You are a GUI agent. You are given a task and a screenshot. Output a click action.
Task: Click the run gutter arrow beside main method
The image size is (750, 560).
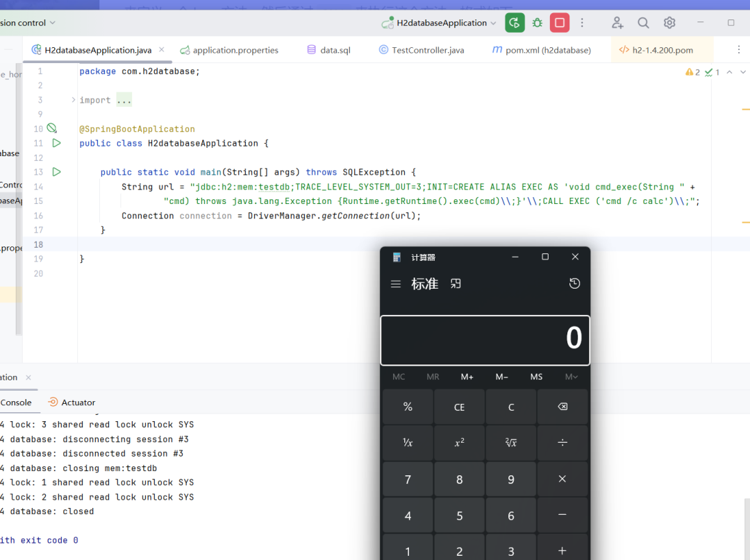click(56, 171)
